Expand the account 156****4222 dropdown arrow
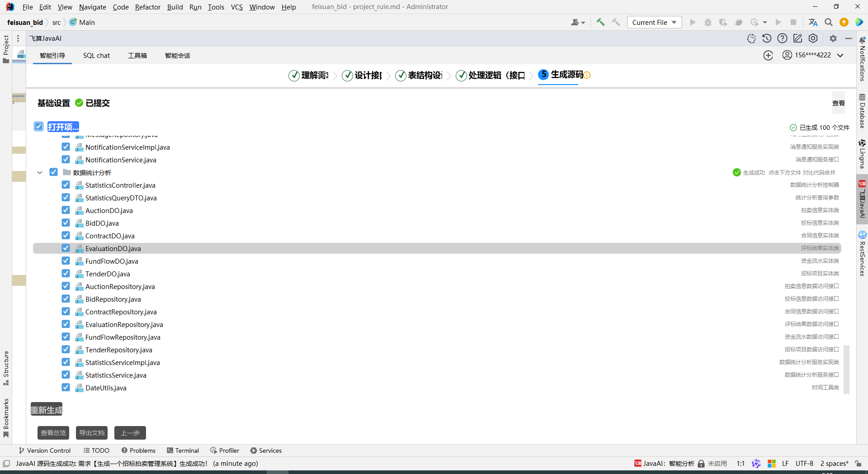The width and height of the screenshot is (868, 474). click(x=840, y=55)
